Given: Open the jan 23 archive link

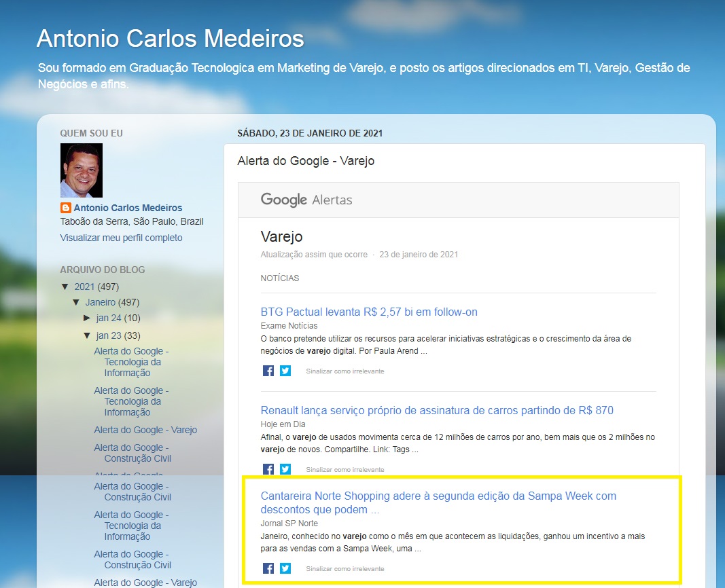Looking at the screenshot, I should [x=109, y=336].
